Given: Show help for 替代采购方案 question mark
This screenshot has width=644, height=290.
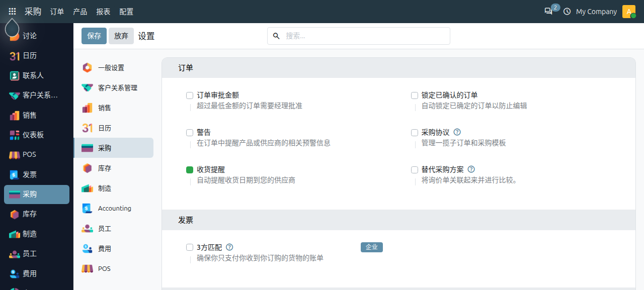Looking at the screenshot, I should (471, 169).
